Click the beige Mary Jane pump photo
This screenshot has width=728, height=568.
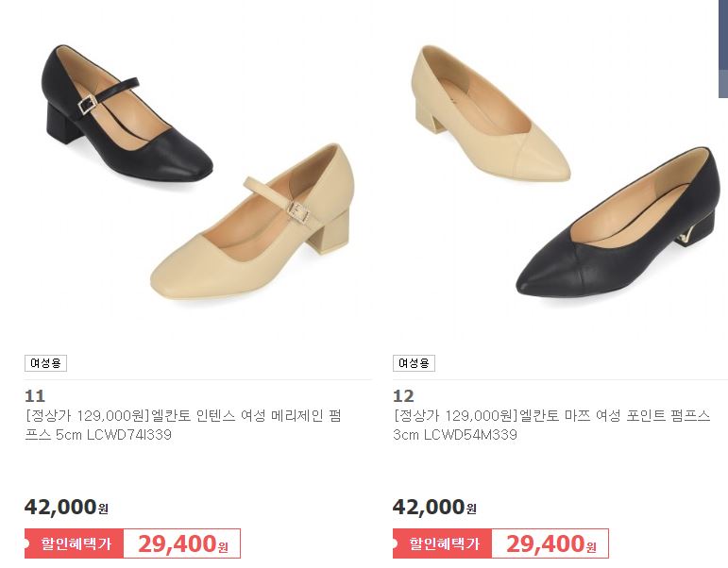pos(252,221)
